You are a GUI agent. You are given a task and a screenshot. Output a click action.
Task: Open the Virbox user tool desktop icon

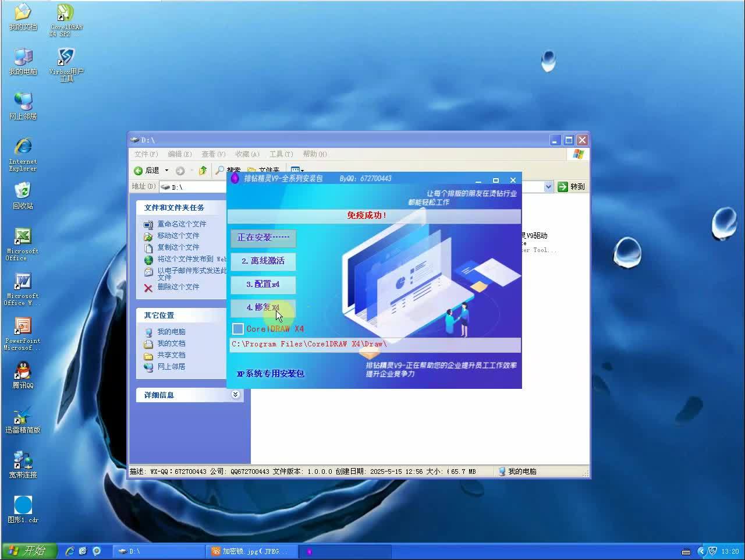point(66,58)
